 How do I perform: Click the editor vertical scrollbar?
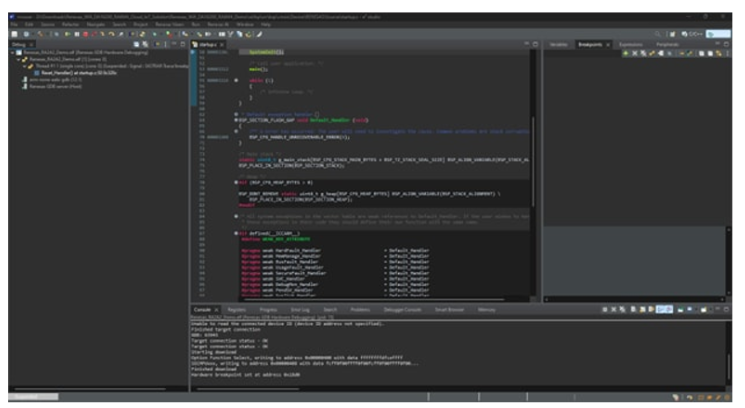533,161
